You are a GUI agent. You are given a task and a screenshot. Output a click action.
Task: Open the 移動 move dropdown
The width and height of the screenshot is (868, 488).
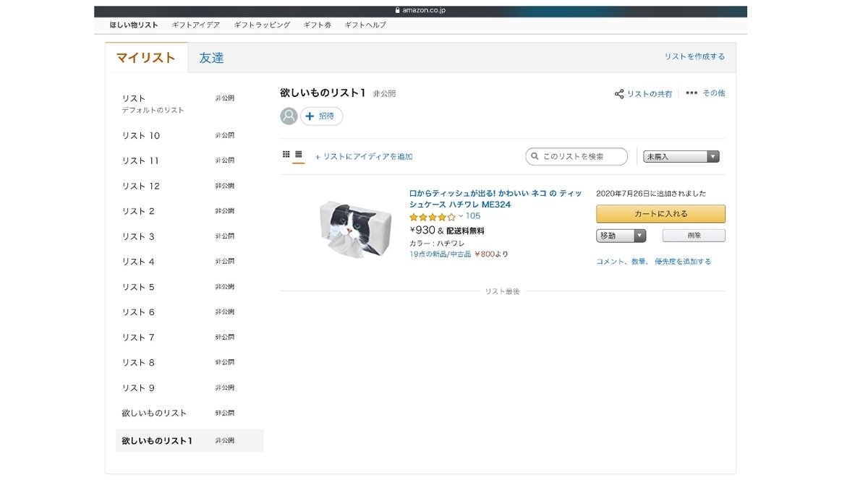621,236
